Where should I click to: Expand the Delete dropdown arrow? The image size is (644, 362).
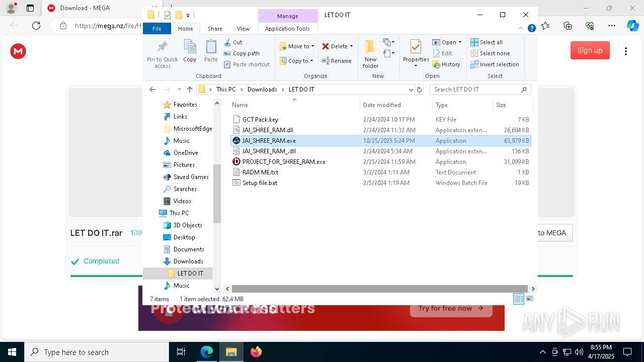point(351,46)
